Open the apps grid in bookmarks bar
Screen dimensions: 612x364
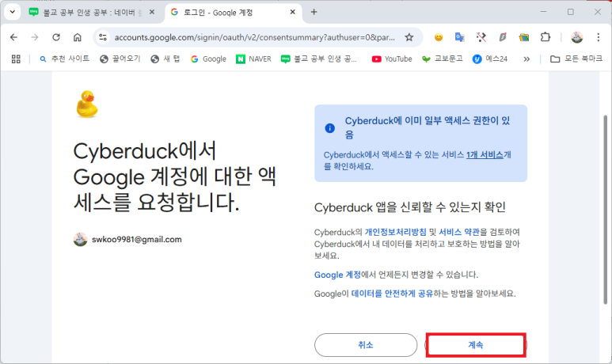click(16, 59)
